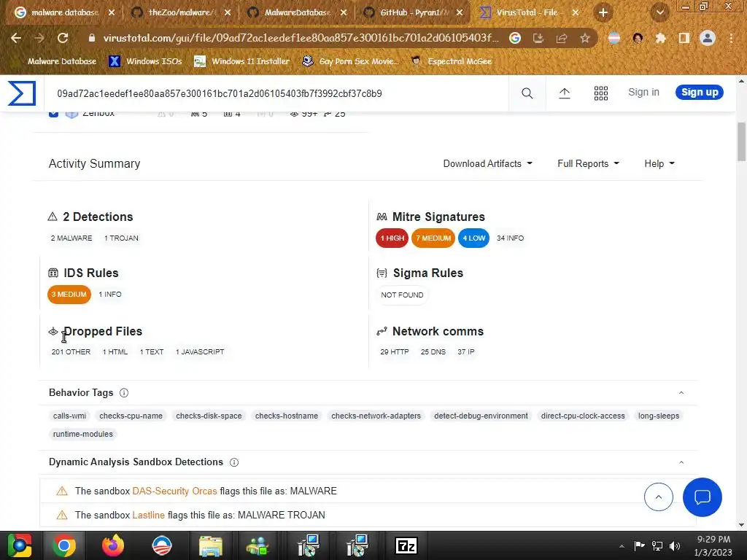Click the share page icon in address bar
Image resolution: width=747 pixels, height=560 pixels.
(x=562, y=38)
